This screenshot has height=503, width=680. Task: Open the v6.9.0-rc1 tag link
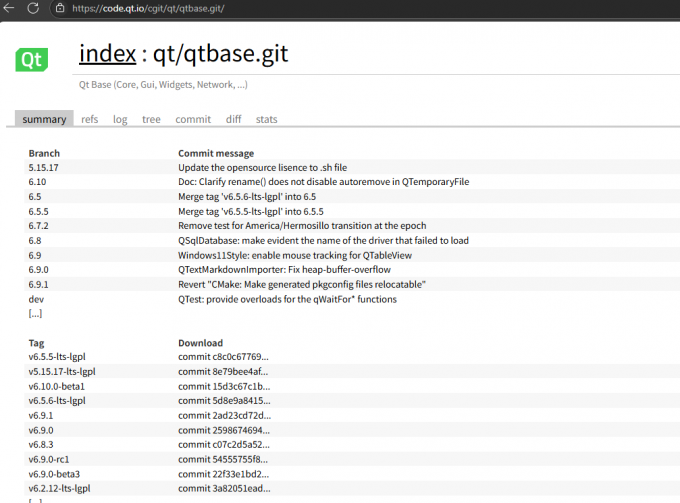(x=50, y=459)
